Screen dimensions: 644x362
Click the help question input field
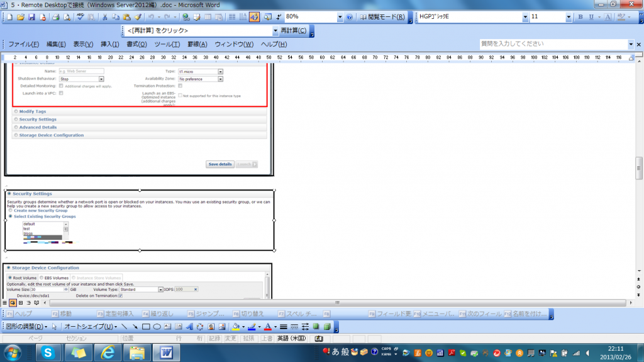553,44
